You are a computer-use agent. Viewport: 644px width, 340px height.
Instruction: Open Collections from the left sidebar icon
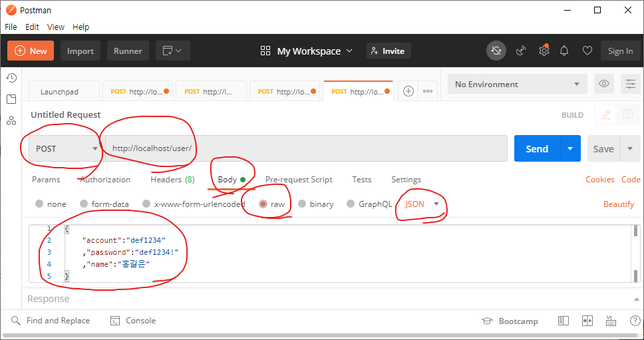click(x=11, y=99)
